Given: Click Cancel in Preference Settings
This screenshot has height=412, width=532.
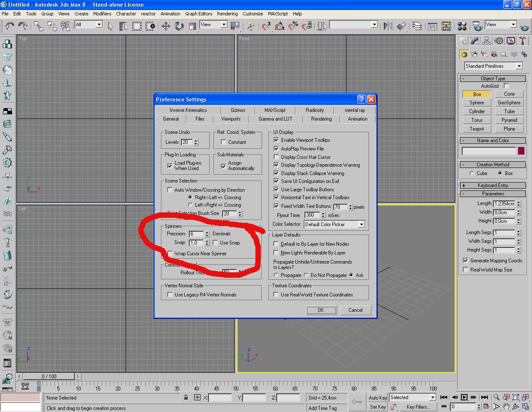Looking at the screenshot, I should pos(356,310).
